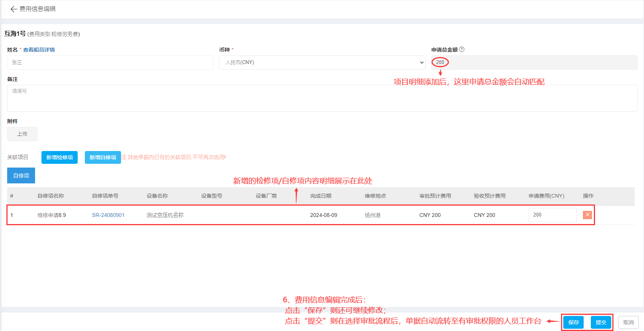This screenshot has width=644, height=331.
Task: Click the 设备厂商 column header
Action: pyautogui.click(x=266, y=196)
